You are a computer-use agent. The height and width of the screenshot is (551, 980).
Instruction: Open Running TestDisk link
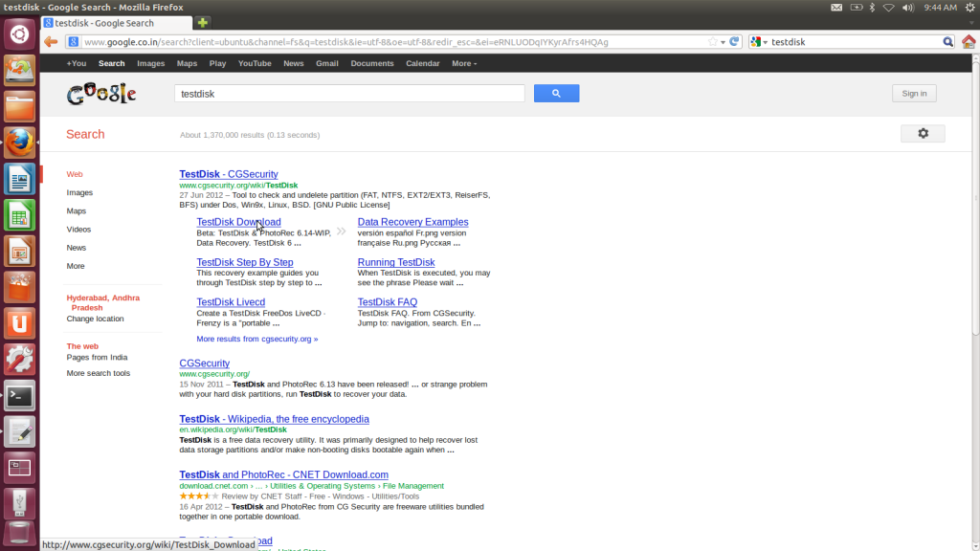[396, 262]
